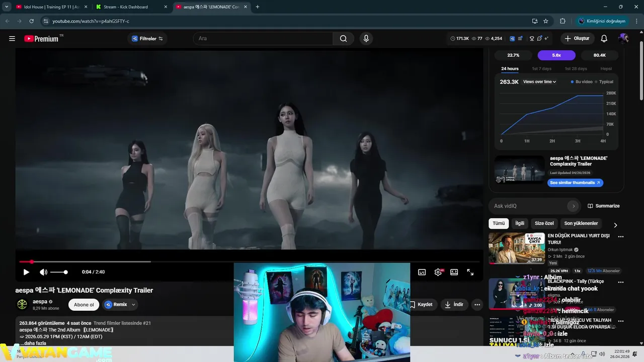Open more actions below video
The image size is (644, 362).
point(477,304)
